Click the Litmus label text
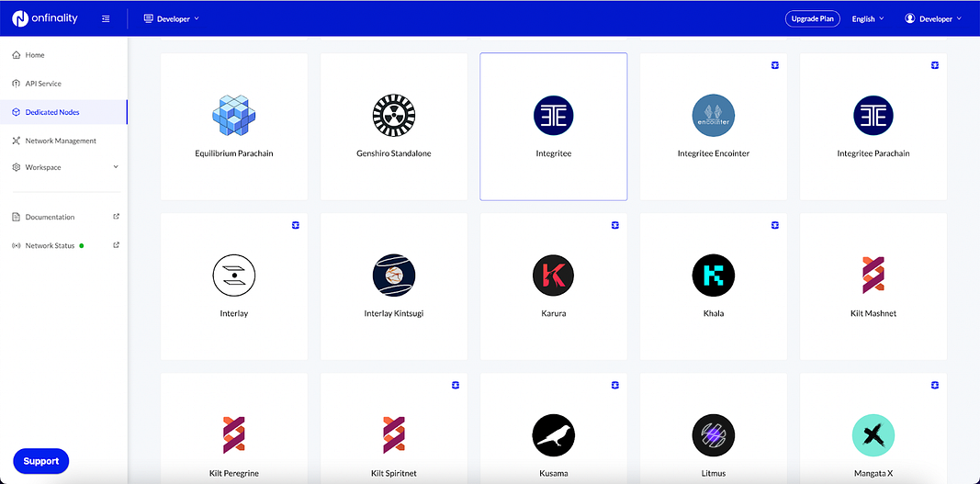980x484 pixels. 714,473
